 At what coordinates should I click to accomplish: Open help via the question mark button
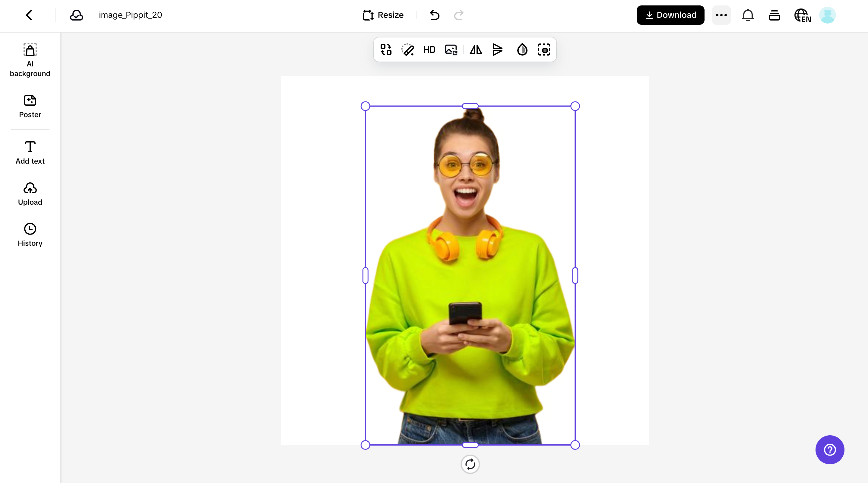pos(830,449)
